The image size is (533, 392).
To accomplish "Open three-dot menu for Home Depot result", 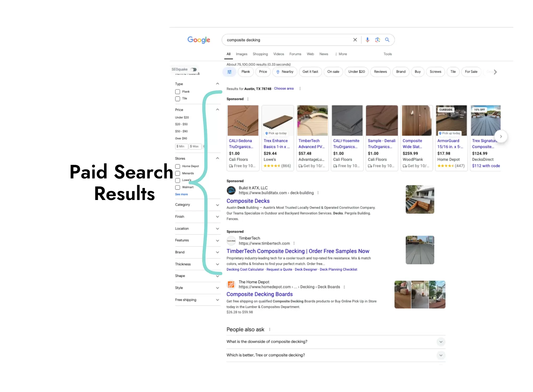I will point(344,287).
